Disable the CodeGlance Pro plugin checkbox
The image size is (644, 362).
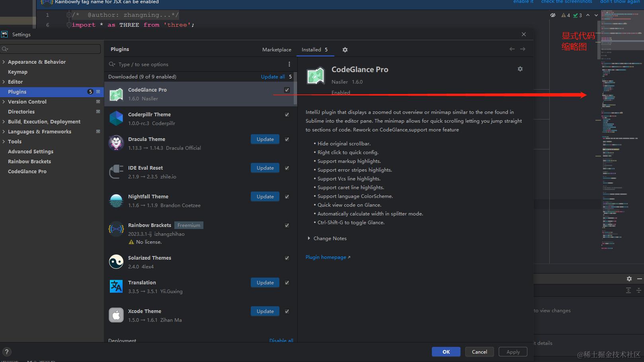coord(287,90)
